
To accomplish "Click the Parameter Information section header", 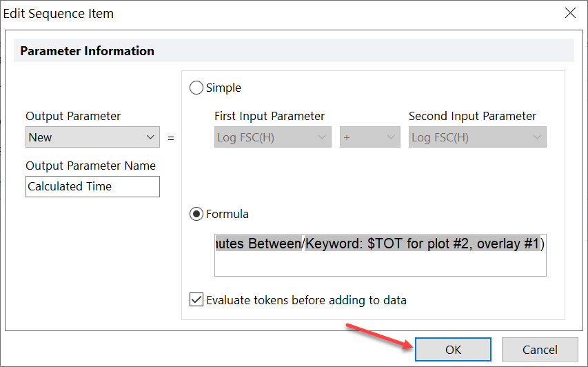I will pyautogui.click(x=88, y=51).
